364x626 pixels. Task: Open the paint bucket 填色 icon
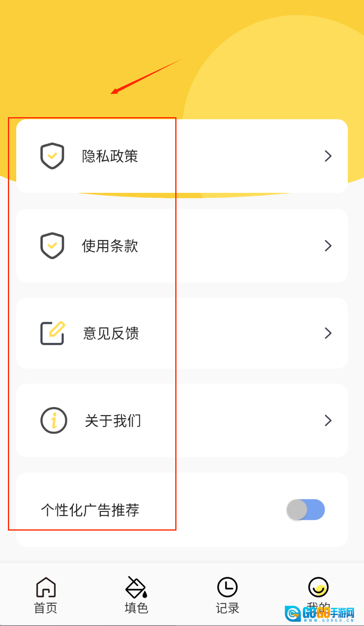coord(136,587)
